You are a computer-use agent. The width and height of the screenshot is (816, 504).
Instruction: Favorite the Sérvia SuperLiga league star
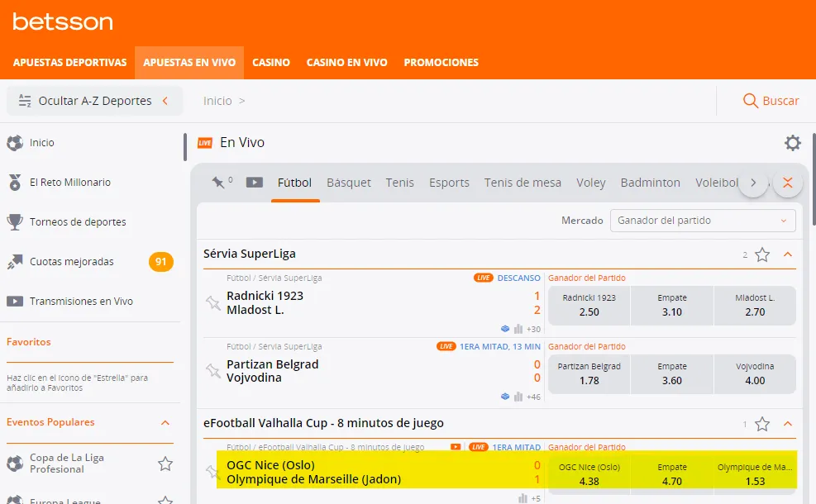coord(762,254)
